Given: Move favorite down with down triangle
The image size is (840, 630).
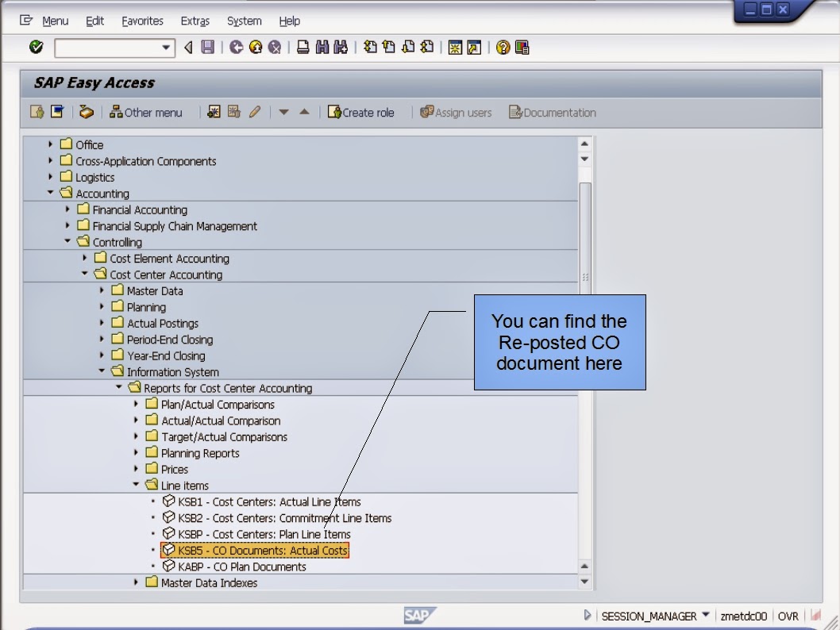Looking at the screenshot, I should 284,113.
